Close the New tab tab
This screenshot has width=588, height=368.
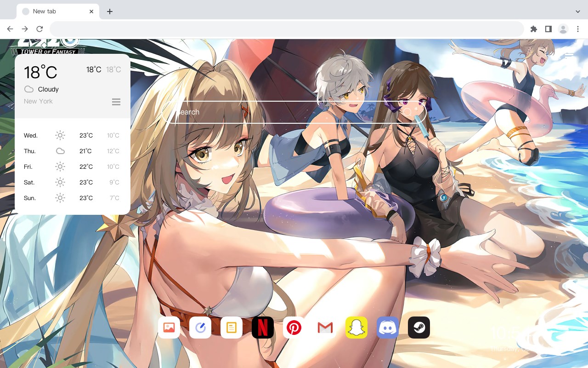point(91,11)
